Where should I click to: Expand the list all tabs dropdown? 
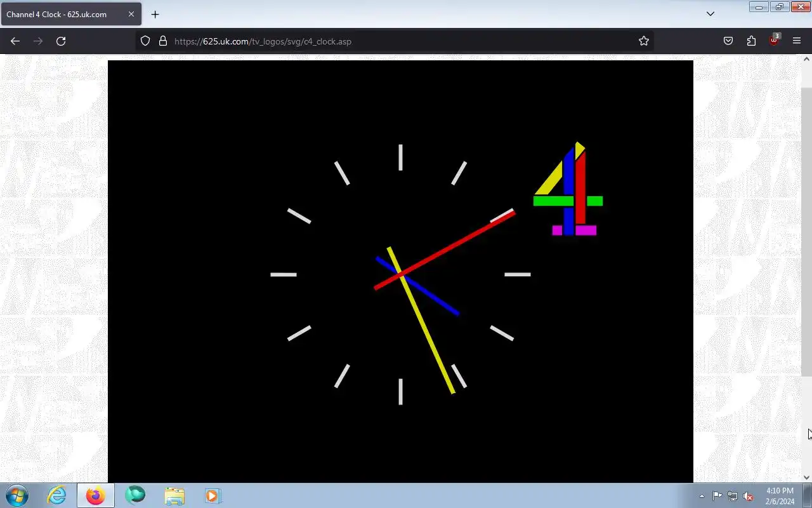[x=710, y=14]
